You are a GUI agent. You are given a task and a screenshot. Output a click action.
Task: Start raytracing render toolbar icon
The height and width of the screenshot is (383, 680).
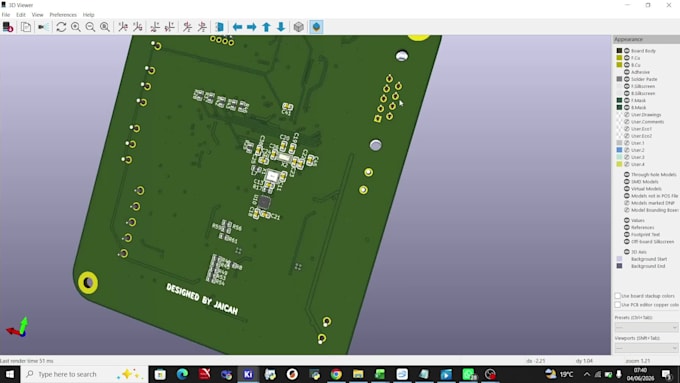click(43, 27)
